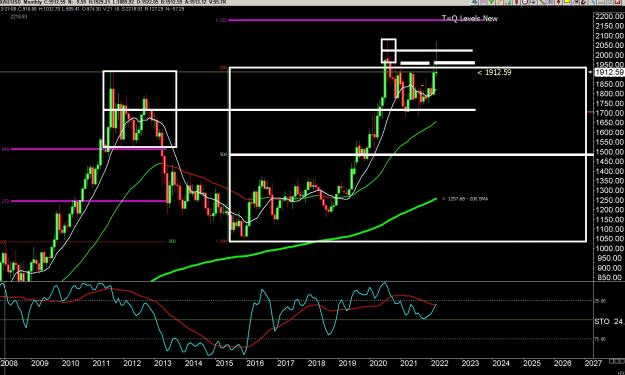Image resolution: width=625 pixels, height=375 pixels.
Task: Click the 1500.00 price axis label
Action: pyautogui.click(x=609, y=152)
